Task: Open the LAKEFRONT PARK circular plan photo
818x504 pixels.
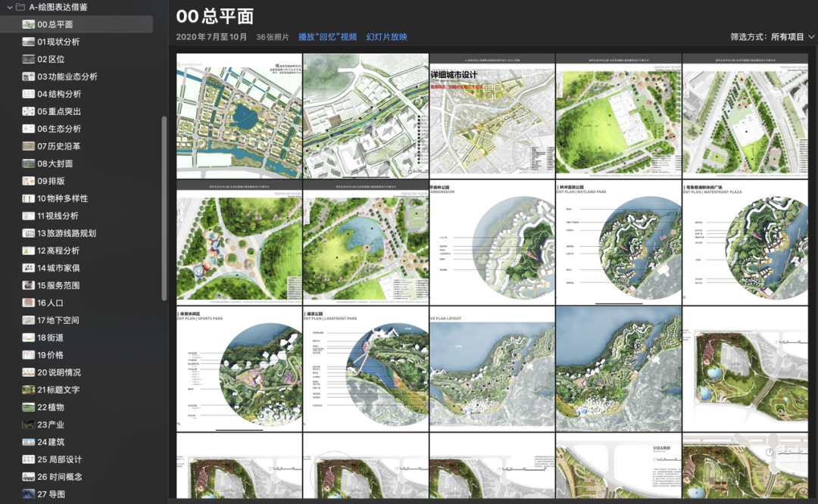Action: click(x=366, y=369)
